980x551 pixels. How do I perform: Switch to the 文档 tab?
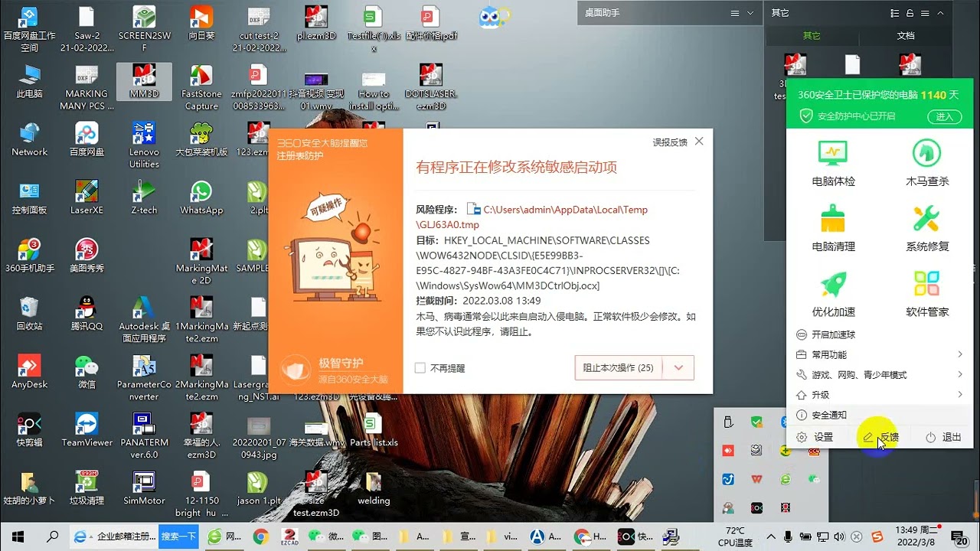(906, 35)
